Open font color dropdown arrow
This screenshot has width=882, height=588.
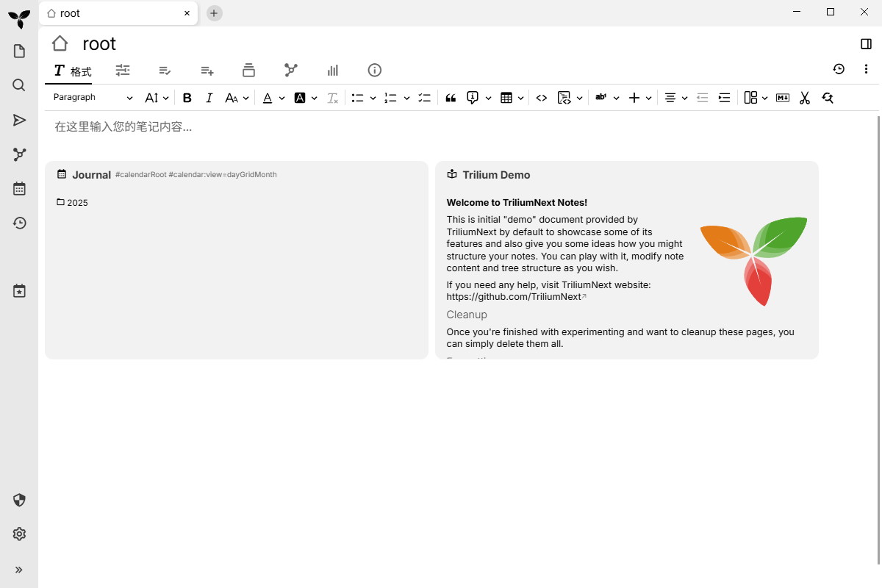point(282,98)
